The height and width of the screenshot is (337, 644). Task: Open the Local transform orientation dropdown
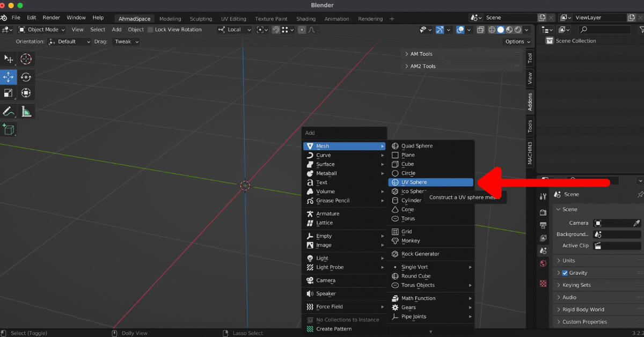click(235, 30)
